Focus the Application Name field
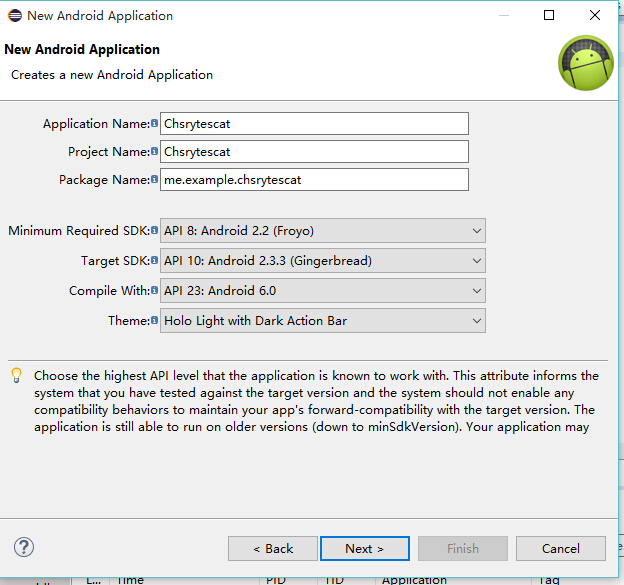The width and height of the screenshot is (624, 585). [x=314, y=123]
